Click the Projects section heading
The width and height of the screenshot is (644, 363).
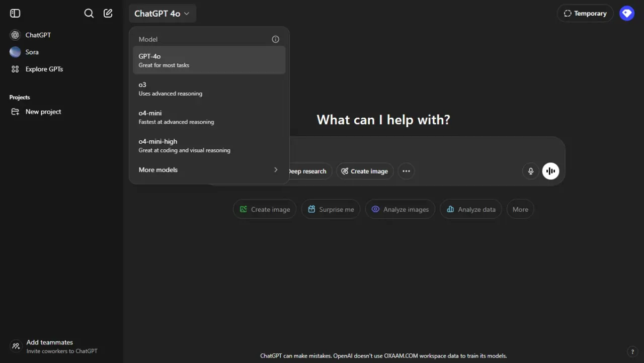[x=20, y=97]
